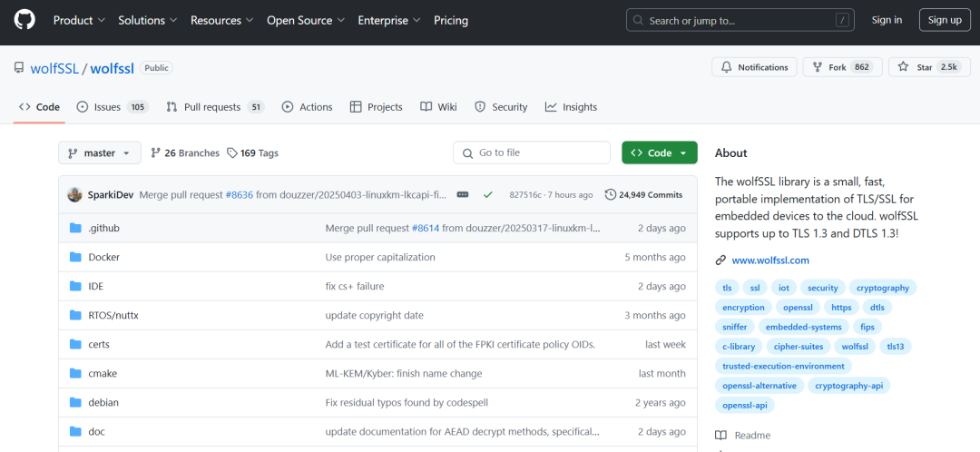Expand commit message ellipsis button
Image resolution: width=980 pixels, height=452 pixels.
coord(463,194)
